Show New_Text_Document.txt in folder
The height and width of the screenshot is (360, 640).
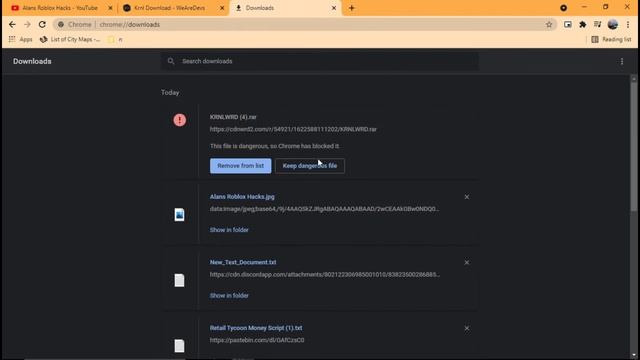click(x=229, y=296)
